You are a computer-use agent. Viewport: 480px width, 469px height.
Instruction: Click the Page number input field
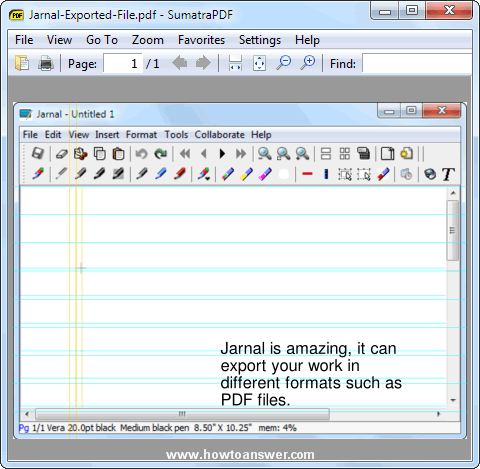click(123, 63)
